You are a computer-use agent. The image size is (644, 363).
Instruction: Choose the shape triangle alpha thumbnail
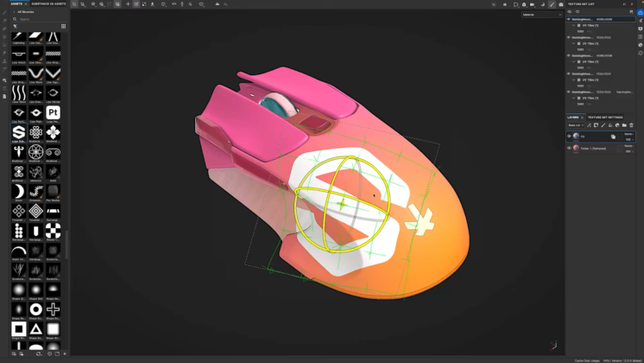[35, 329]
